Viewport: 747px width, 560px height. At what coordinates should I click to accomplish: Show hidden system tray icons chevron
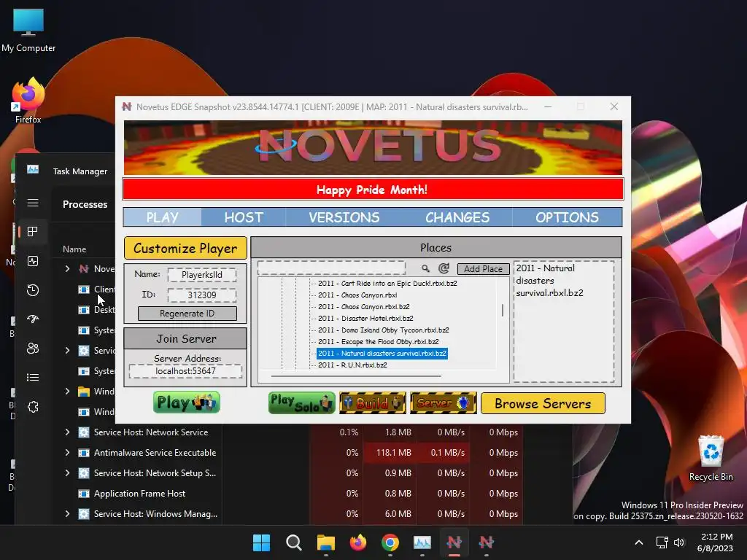click(639, 542)
